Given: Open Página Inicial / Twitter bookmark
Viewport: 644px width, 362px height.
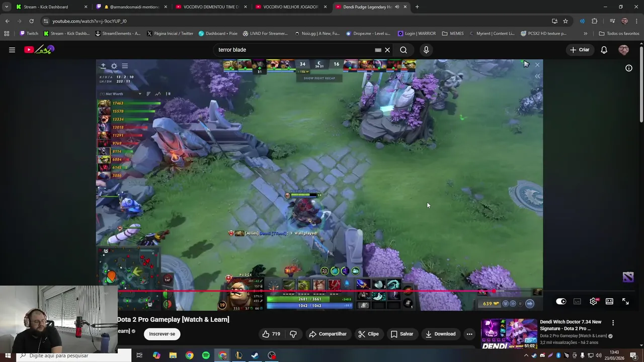Looking at the screenshot, I should tap(170, 34).
